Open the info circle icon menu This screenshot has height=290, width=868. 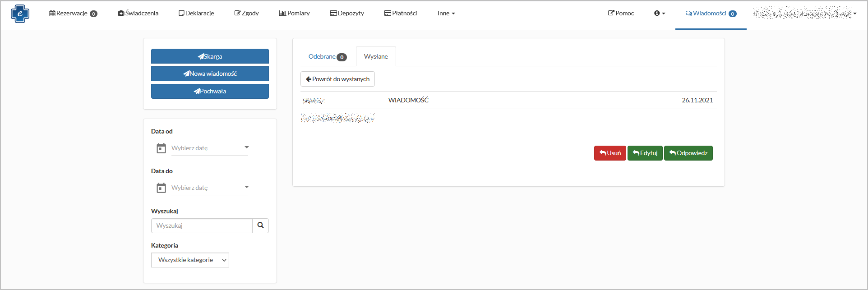[659, 14]
